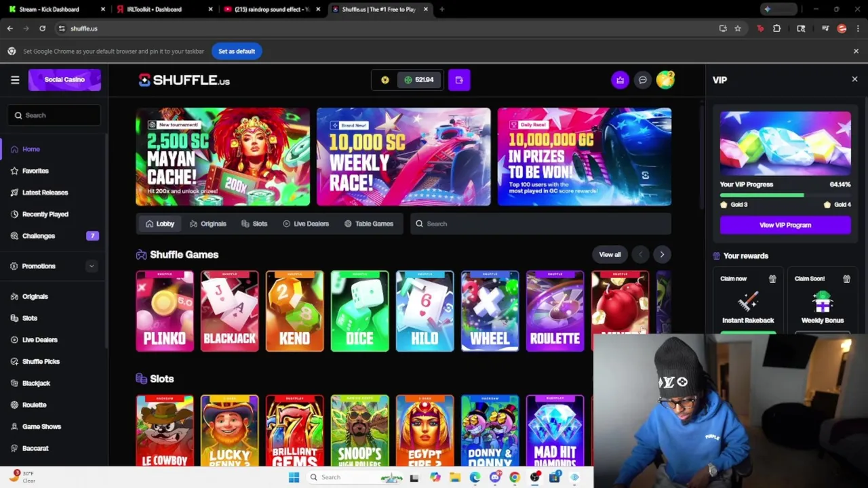Select the gold coin currency icon
This screenshot has height=488, width=868.
point(385,80)
